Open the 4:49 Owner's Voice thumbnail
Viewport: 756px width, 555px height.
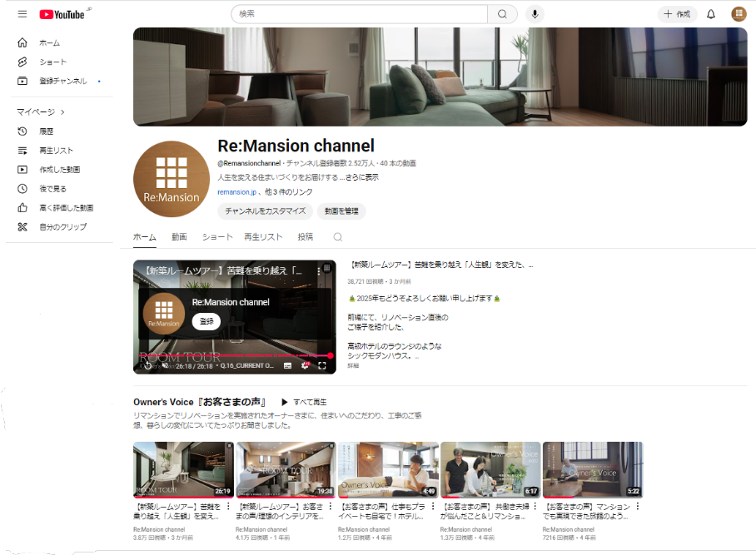[x=388, y=470]
